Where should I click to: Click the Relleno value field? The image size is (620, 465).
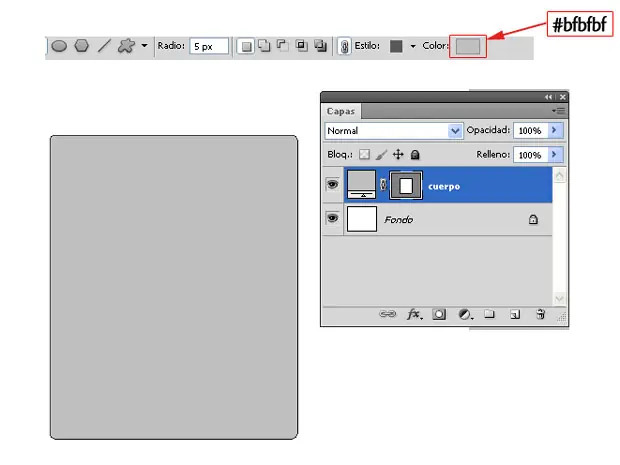click(x=530, y=155)
